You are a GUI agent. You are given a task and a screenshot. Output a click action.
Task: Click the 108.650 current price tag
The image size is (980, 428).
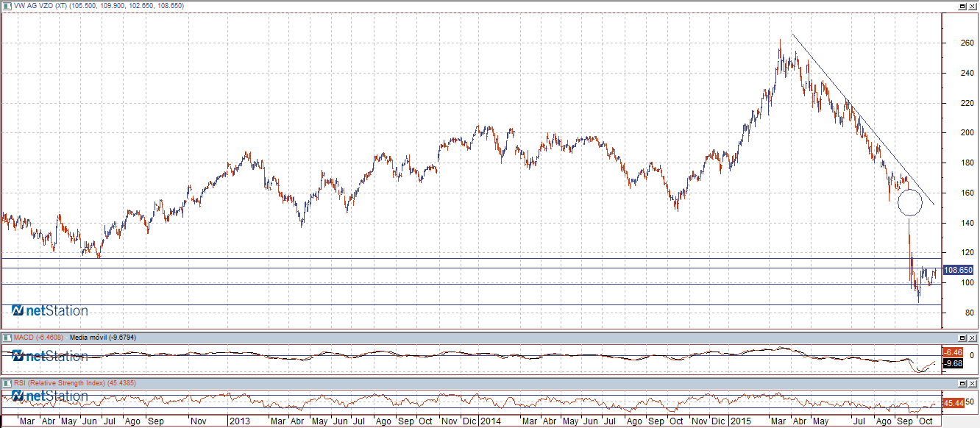(958, 270)
